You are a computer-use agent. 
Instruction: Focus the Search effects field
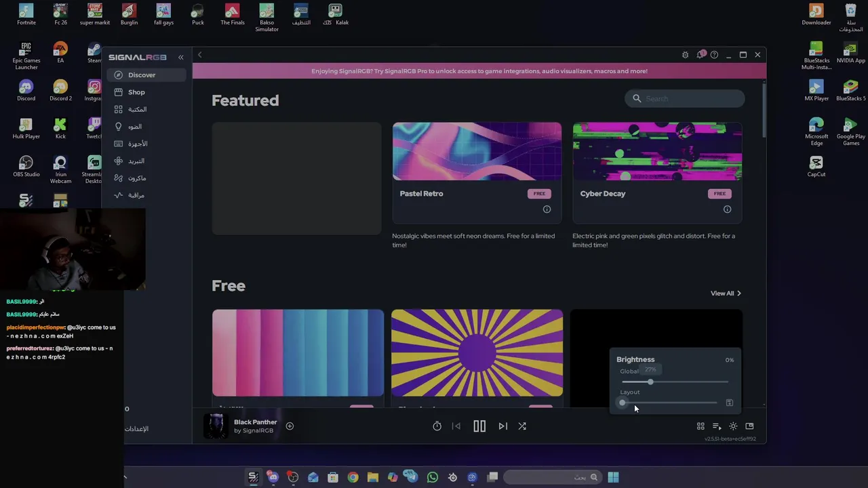click(685, 99)
